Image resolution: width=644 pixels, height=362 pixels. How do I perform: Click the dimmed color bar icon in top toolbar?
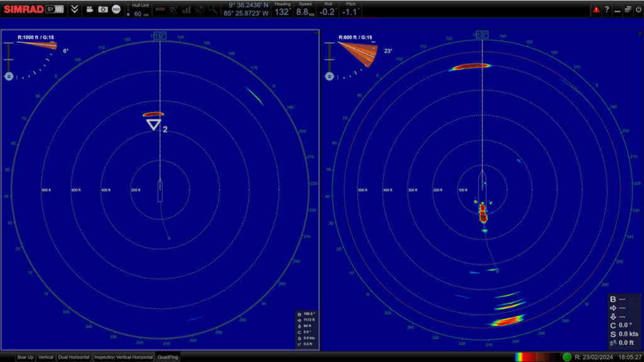pyautogui.click(x=160, y=9)
